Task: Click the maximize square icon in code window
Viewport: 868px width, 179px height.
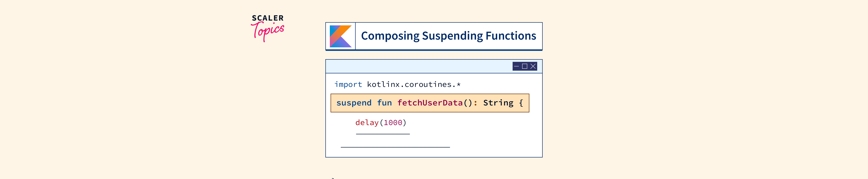Action: [525, 66]
